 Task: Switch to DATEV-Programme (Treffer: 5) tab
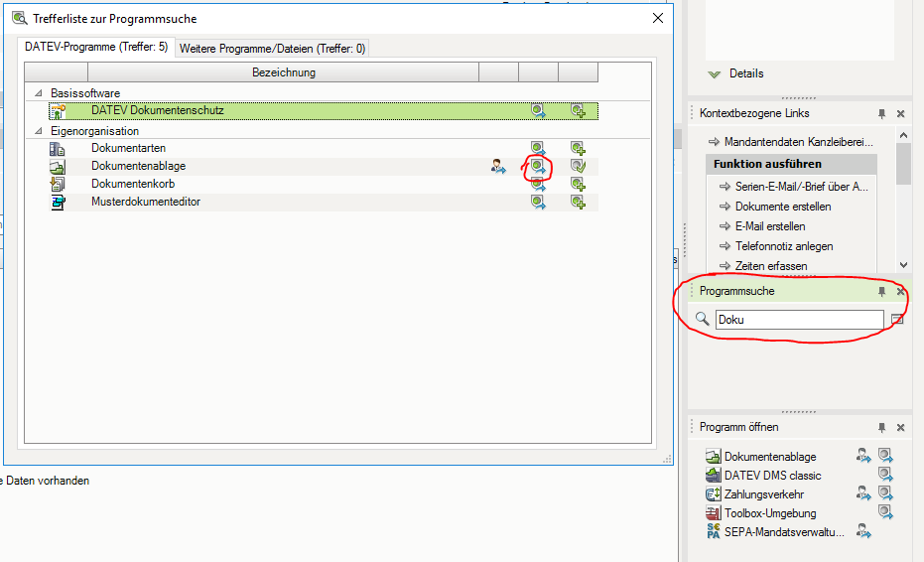click(x=96, y=47)
